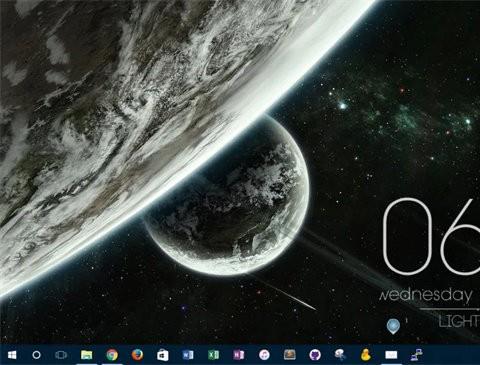Open the network computers icon on taskbar
Screen dimensions: 480x365
point(416,355)
